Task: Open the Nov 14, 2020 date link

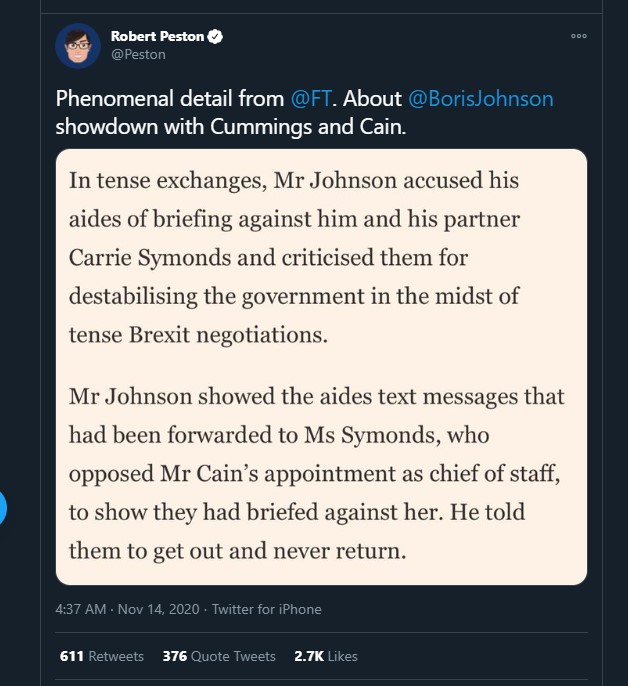Action: tap(158, 609)
